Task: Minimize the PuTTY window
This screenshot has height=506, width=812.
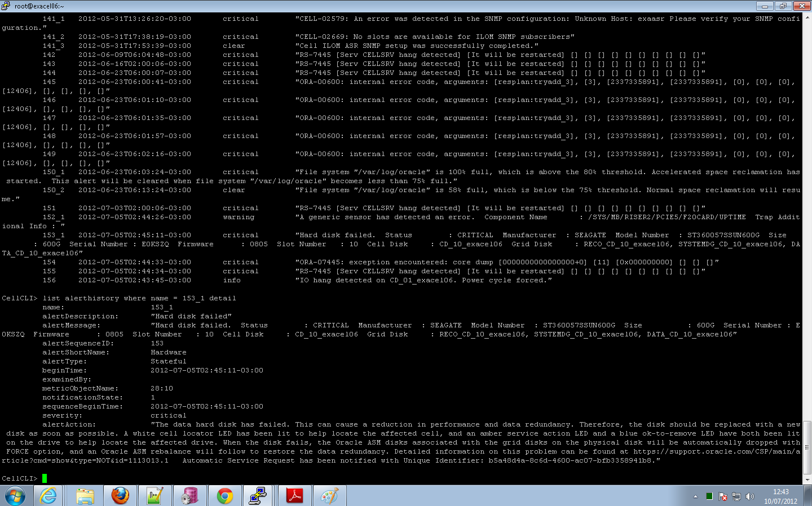Action: tap(765, 6)
